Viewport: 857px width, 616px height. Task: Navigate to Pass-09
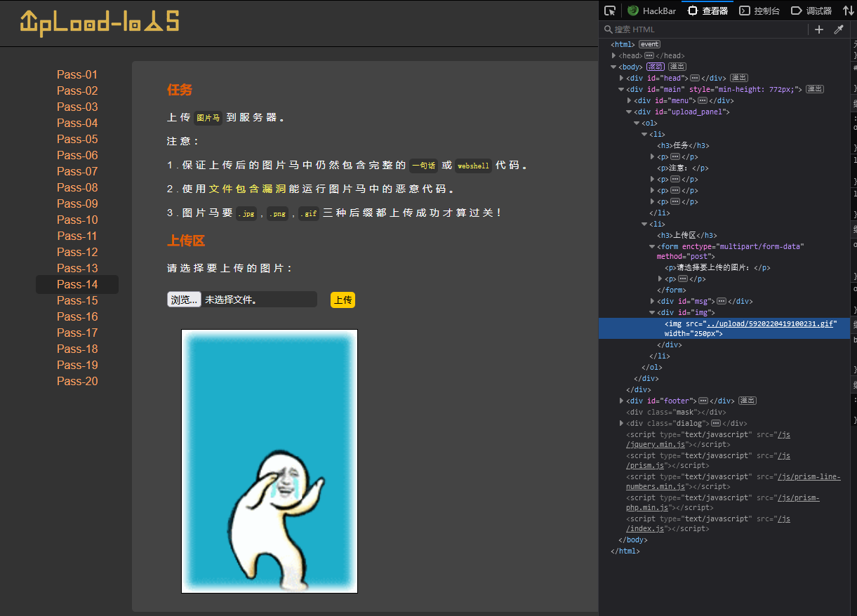pos(77,203)
